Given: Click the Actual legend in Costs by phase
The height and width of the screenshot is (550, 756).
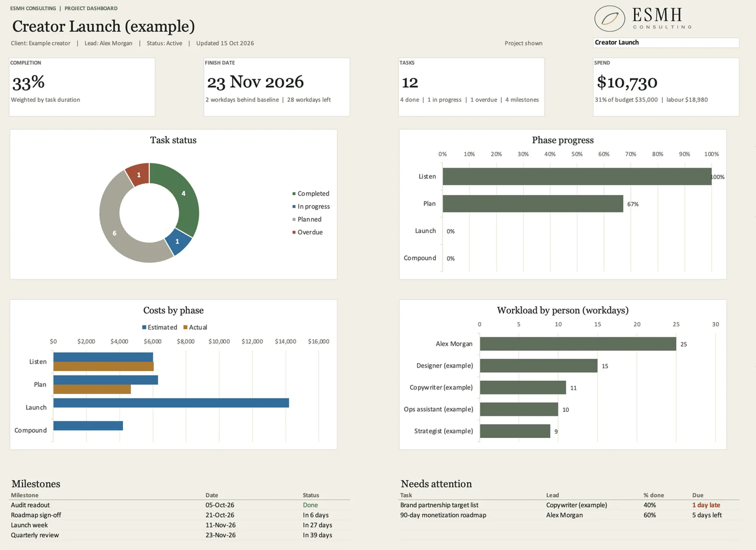Looking at the screenshot, I should pyautogui.click(x=195, y=327).
